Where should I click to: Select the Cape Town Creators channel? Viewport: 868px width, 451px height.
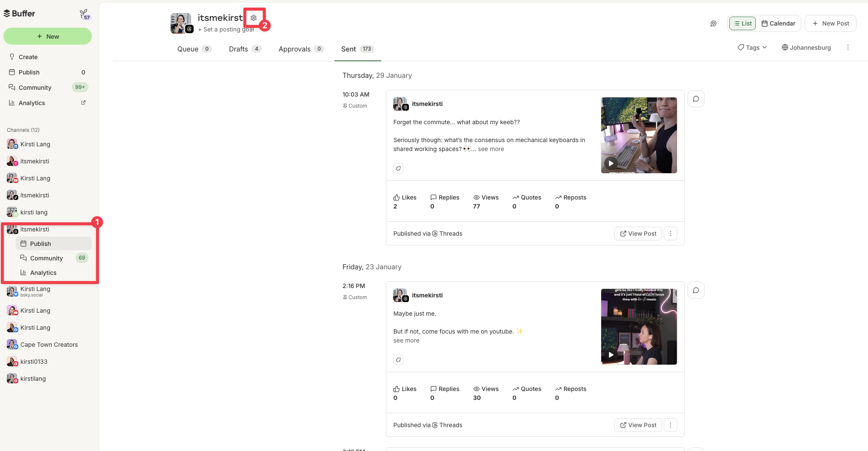tap(49, 345)
